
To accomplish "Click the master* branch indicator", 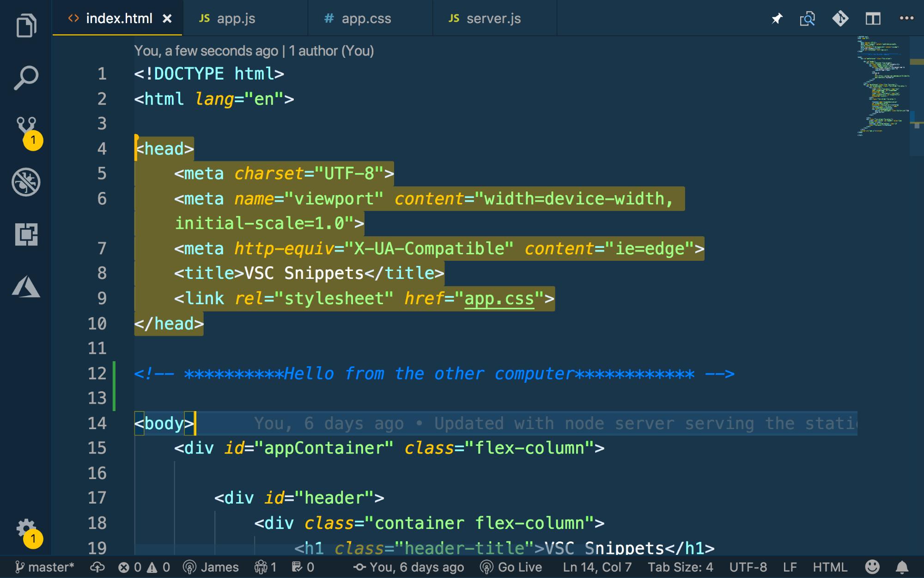I will tap(44, 567).
